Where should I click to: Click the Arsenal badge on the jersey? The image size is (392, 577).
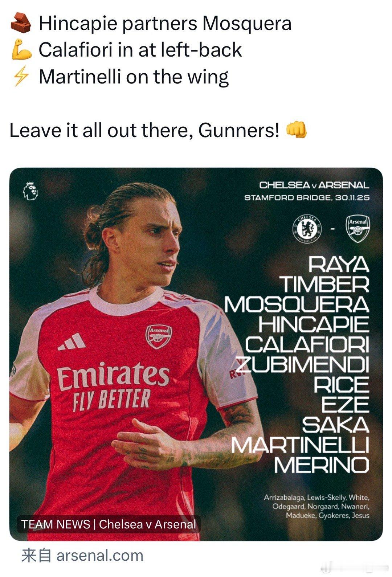point(159,337)
